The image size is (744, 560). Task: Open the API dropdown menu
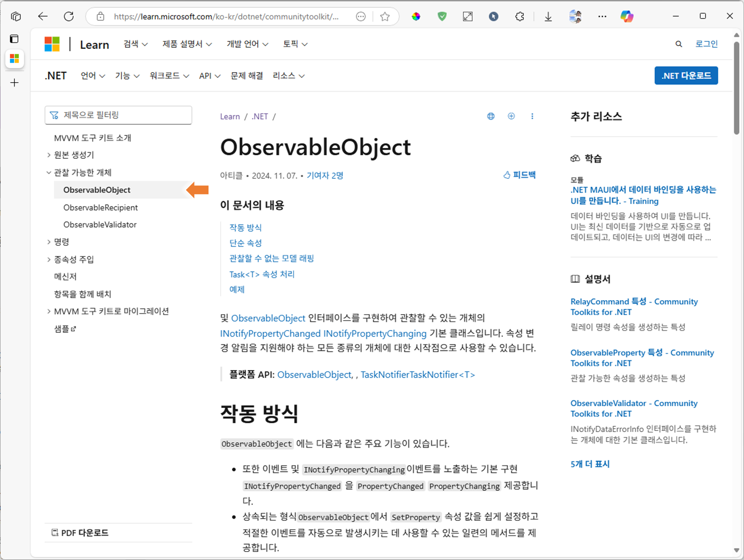point(210,76)
